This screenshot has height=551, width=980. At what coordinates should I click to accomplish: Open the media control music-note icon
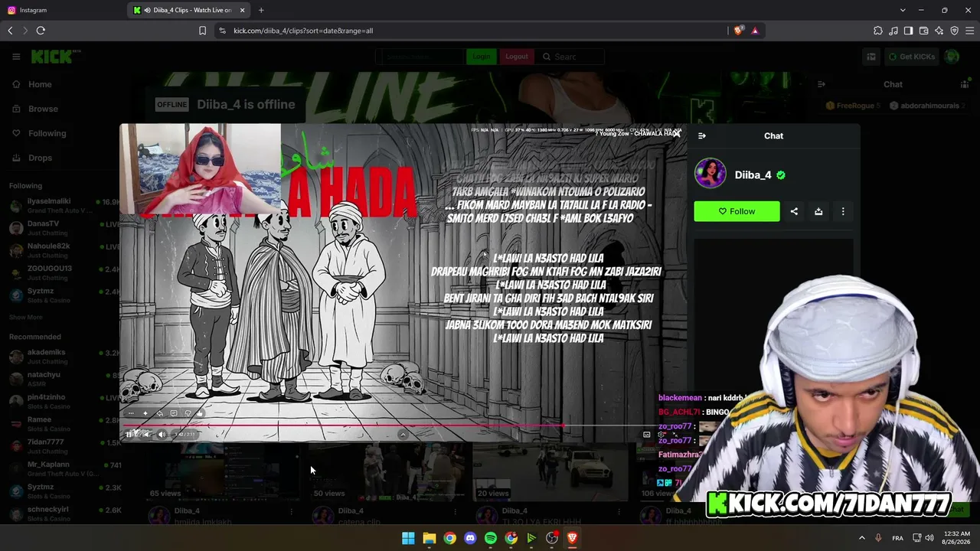point(893,31)
